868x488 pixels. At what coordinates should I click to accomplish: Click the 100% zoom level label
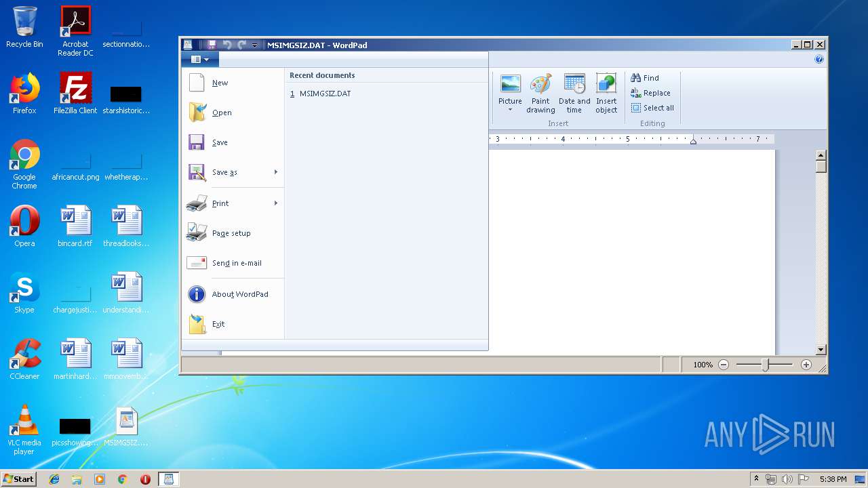coord(703,365)
